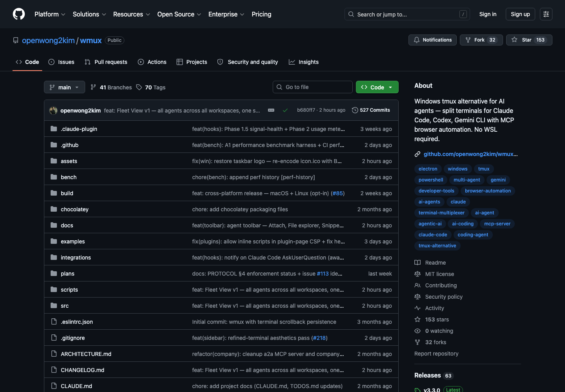
Task: Open the #218 pull request link
Action: point(319,338)
